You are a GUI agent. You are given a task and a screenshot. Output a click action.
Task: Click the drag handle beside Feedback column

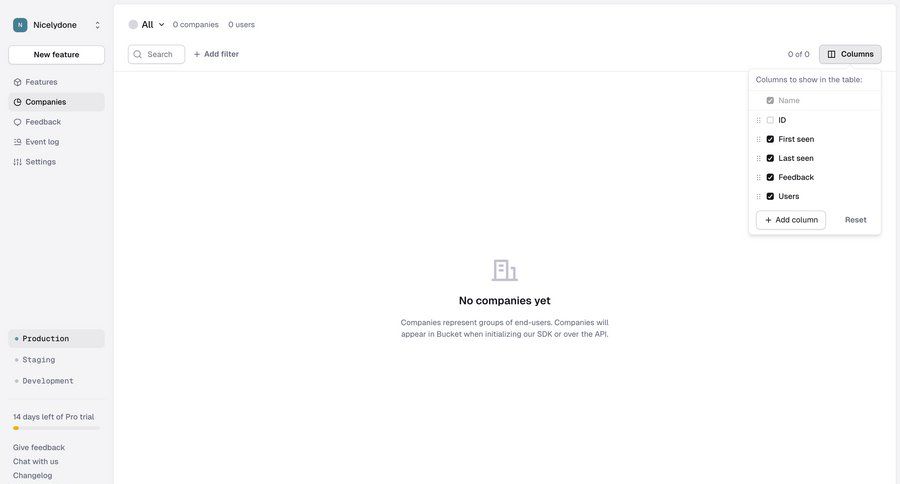point(758,178)
